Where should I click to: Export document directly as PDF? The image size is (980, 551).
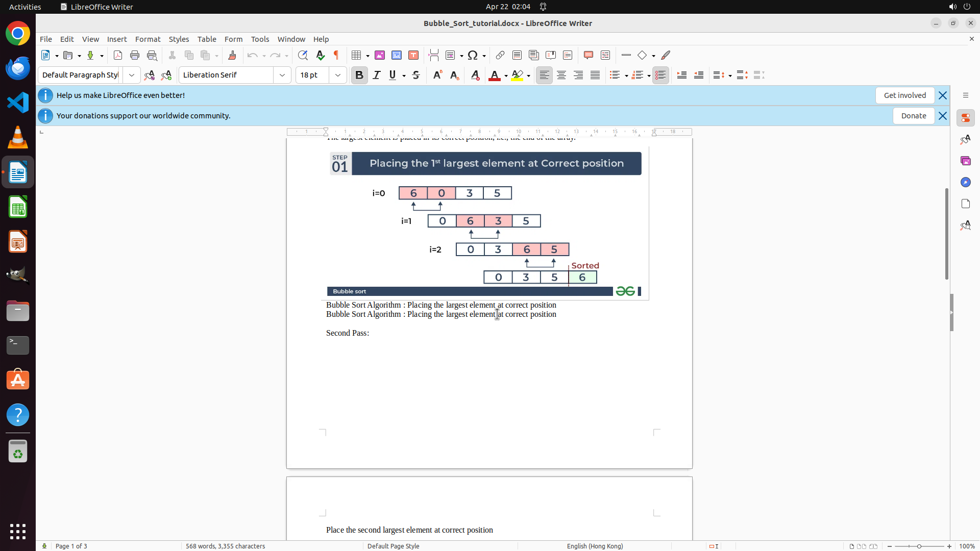click(x=118, y=55)
